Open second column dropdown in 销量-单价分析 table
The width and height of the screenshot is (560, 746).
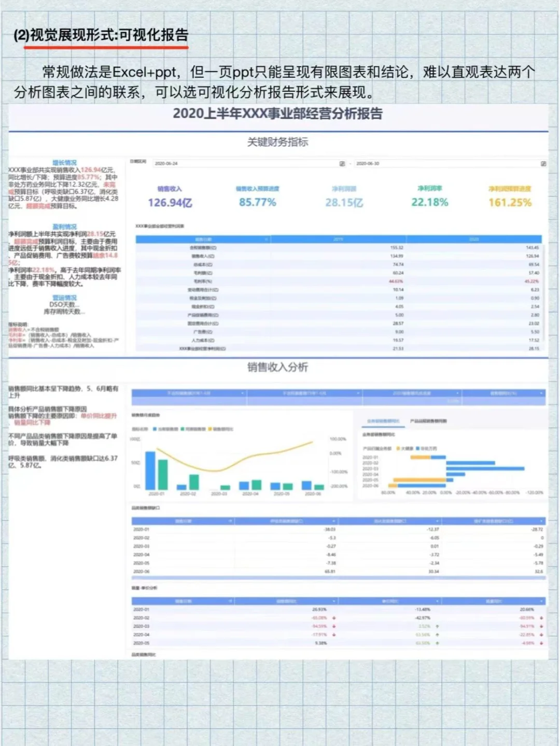[334, 601]
